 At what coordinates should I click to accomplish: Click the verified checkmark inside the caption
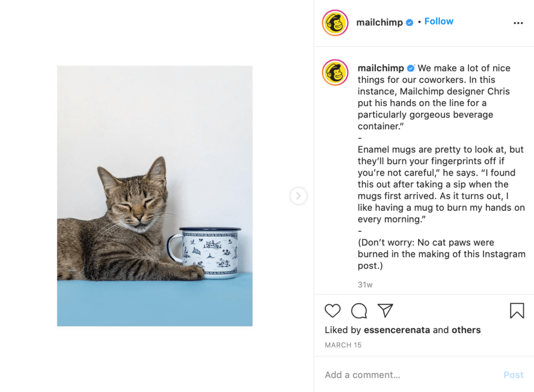pos(411,68)
